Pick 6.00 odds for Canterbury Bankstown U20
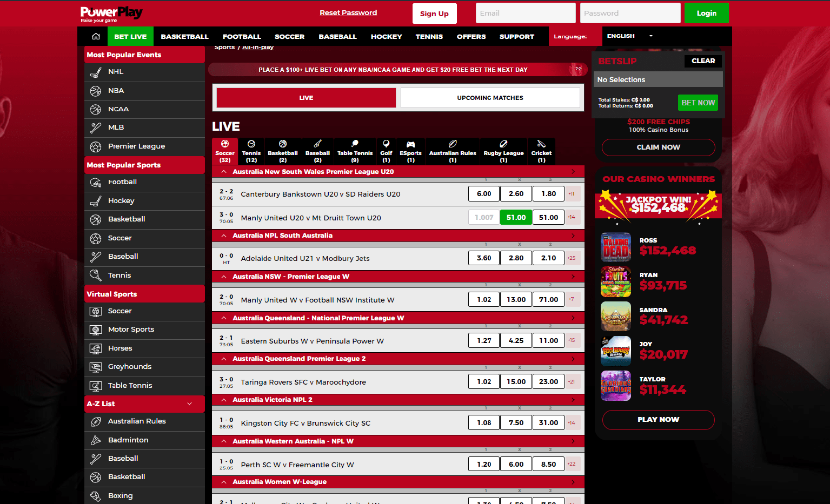Viewport: 830px width, 504px height. 484,194
